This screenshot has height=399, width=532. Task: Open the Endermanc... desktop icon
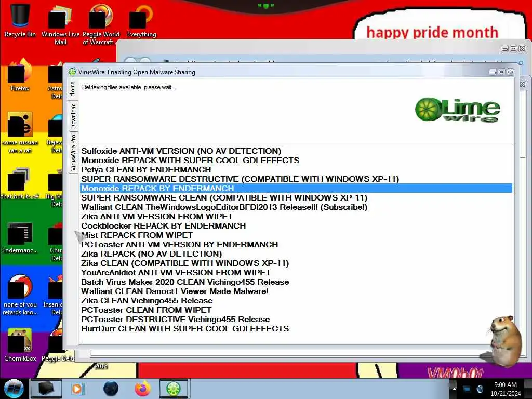tap(20, 237)
